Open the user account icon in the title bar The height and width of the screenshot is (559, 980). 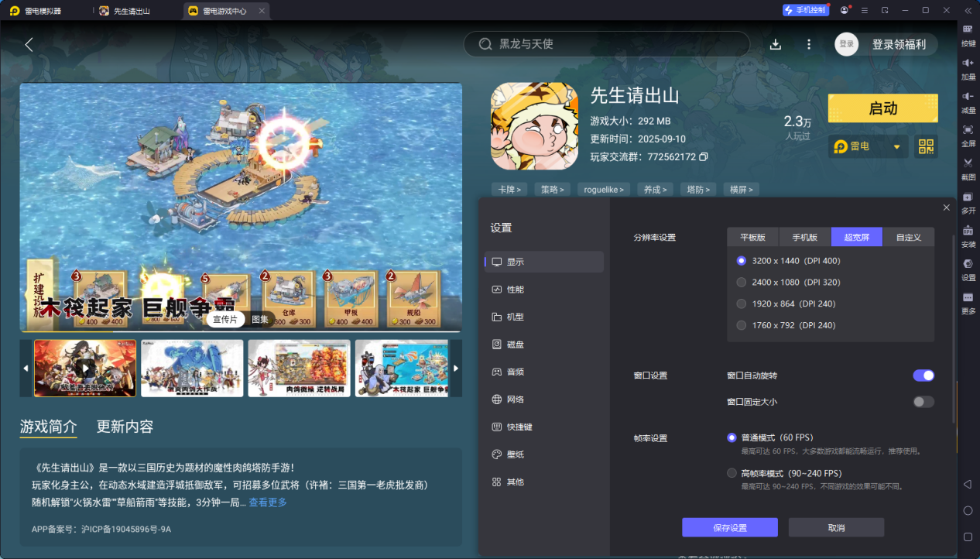[x=844, y=10]
